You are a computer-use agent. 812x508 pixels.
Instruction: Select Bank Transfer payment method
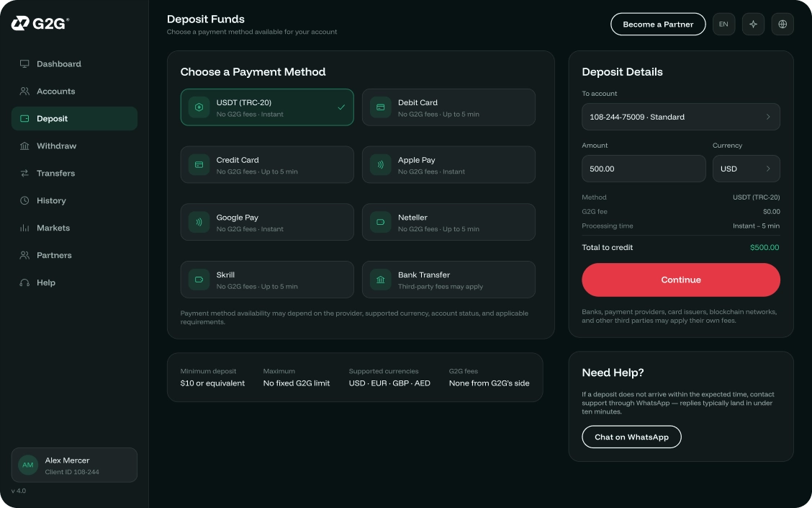point(448,280)
